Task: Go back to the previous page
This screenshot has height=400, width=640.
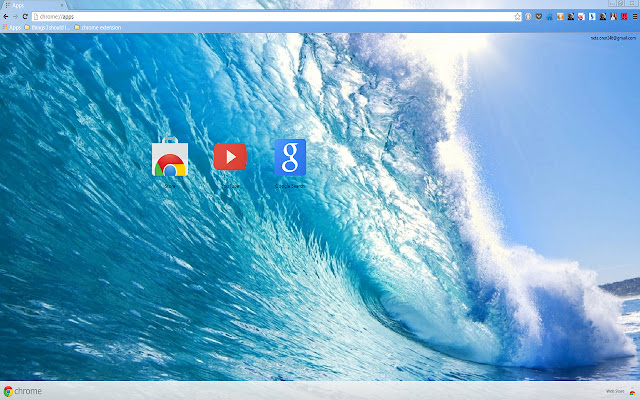Action: pos(6,17)
